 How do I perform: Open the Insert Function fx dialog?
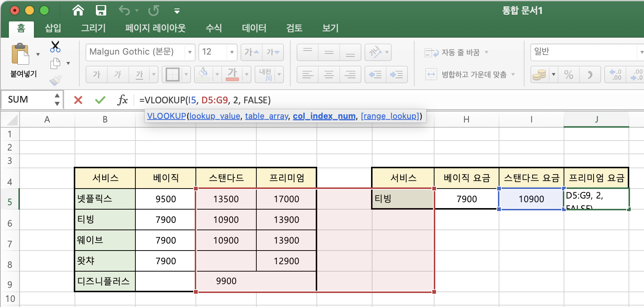[122, 100]
